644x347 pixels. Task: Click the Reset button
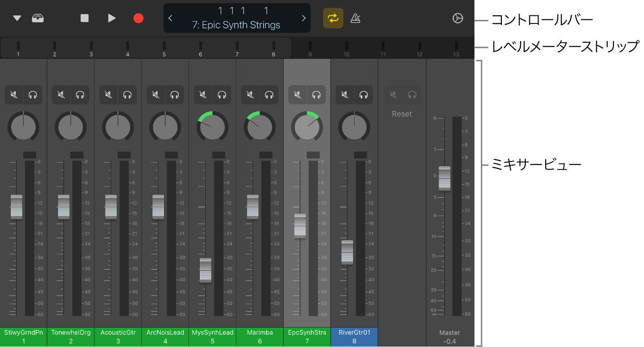[401, 114]
